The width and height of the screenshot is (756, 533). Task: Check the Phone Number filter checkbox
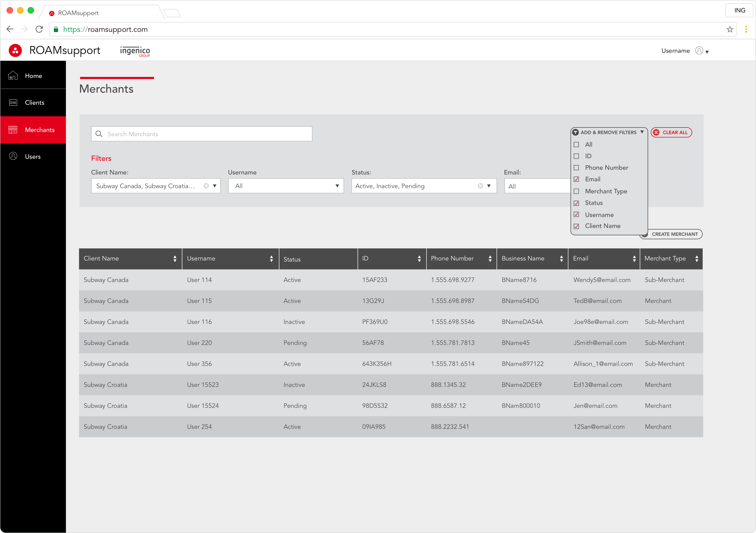(x=576, y=168)
